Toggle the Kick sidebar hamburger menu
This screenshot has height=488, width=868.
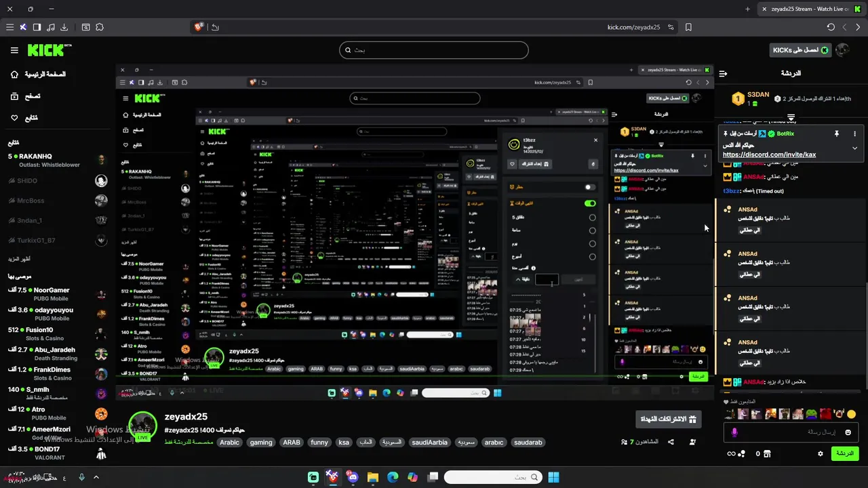[x=14, y=50]
